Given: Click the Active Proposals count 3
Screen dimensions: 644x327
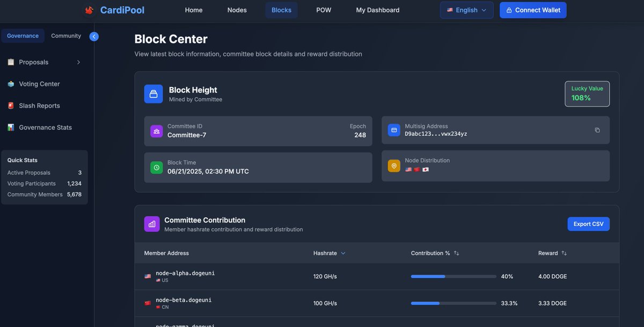Looking at the screenshot, I should [x=80, y=173].
